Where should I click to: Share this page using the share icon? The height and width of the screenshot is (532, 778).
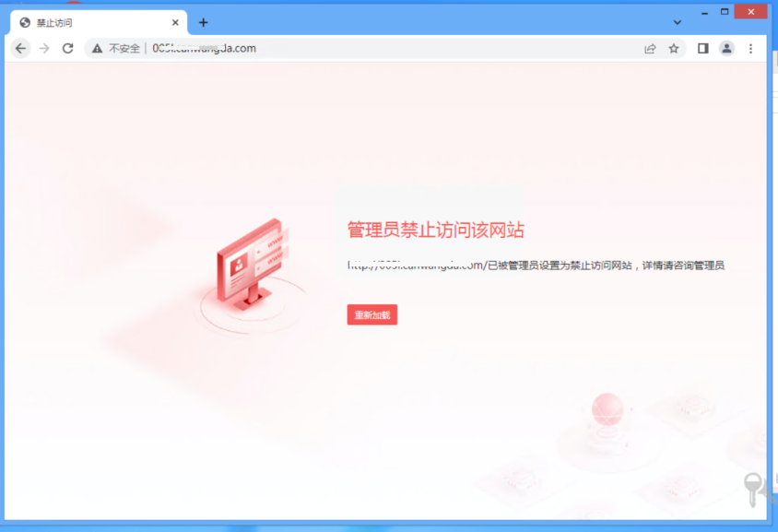tap(650, 48)
